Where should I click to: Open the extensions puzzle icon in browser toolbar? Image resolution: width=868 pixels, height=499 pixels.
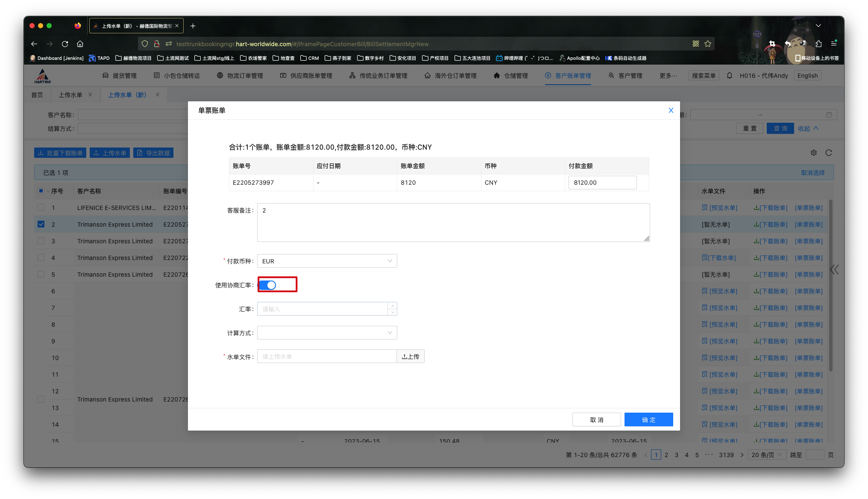[818, 44]
